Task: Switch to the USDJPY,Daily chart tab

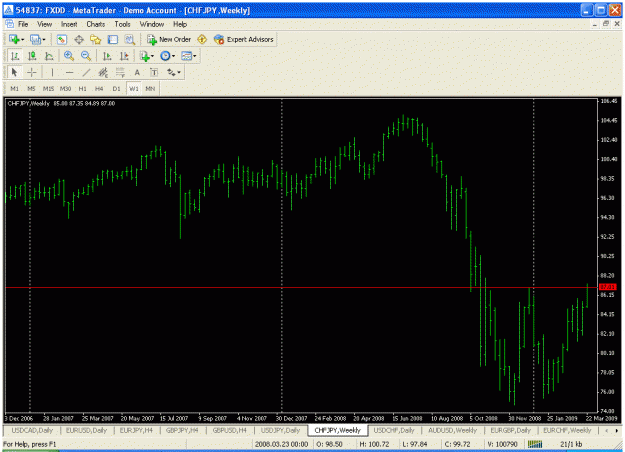Action: point(280,430)
